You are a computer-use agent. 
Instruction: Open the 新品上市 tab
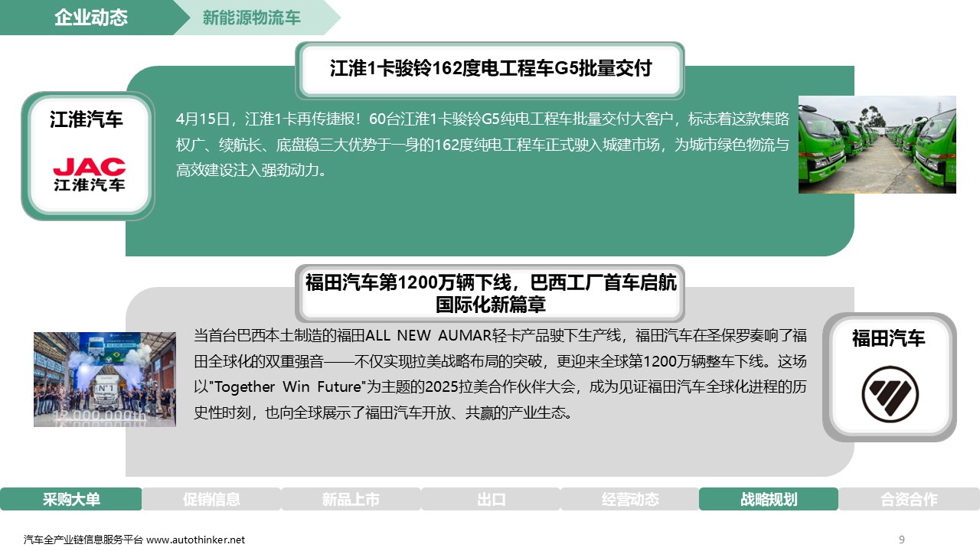(x=351, y=499)
